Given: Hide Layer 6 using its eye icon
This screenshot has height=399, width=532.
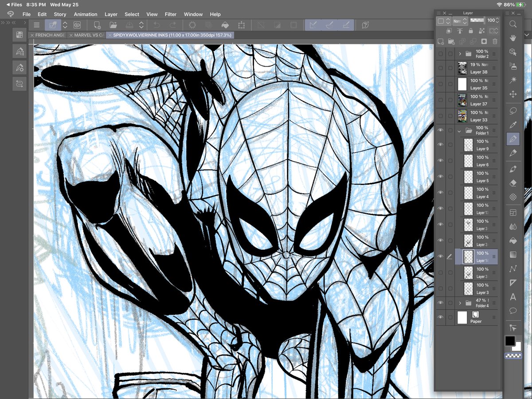Looking at the screenshot, I should 440,161.
